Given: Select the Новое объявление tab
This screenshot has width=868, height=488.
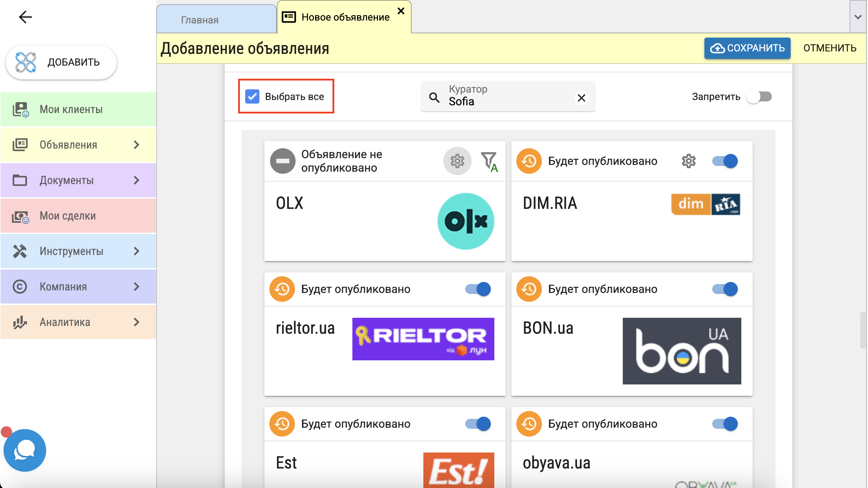Looking at the screenshot, I should click(x=344, y=17).
